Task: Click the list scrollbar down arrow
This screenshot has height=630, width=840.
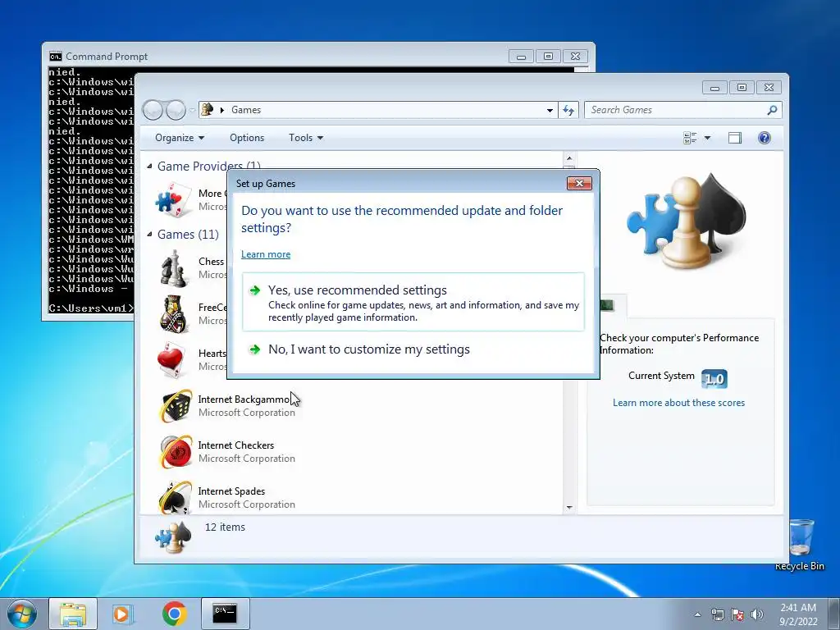Action: (569, 507)
